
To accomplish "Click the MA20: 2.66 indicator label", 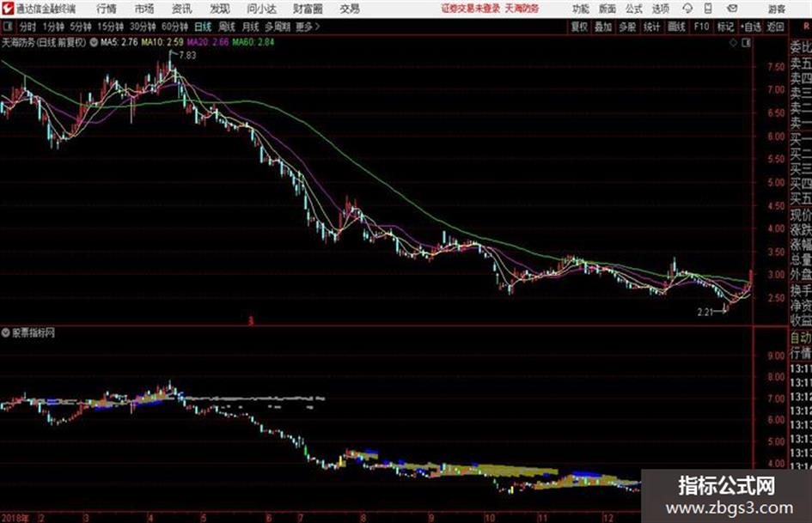I will [208, 42].
